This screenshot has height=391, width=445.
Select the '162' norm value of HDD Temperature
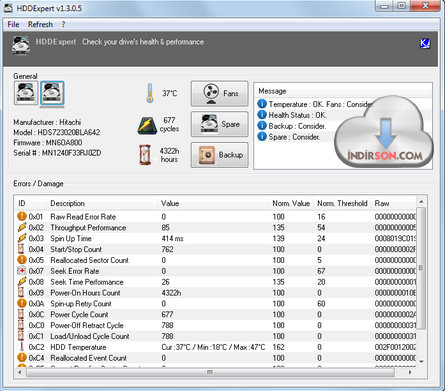[x=278, y=347]
